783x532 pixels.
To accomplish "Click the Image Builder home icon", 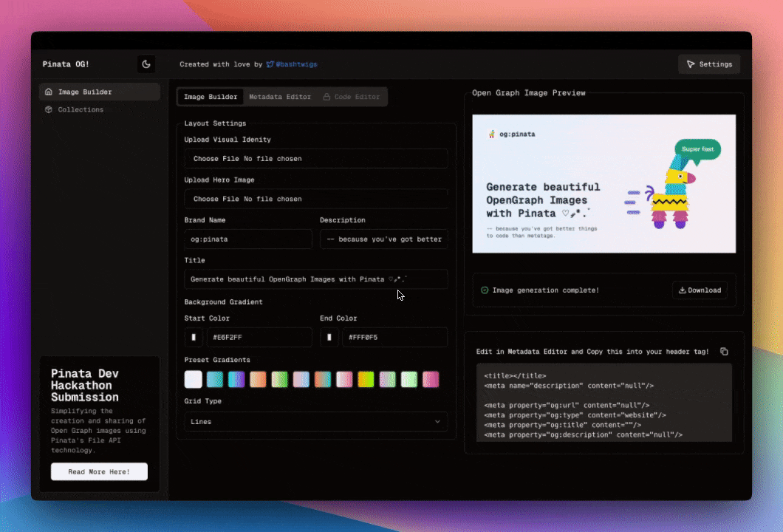I will [x=49, y=92].
